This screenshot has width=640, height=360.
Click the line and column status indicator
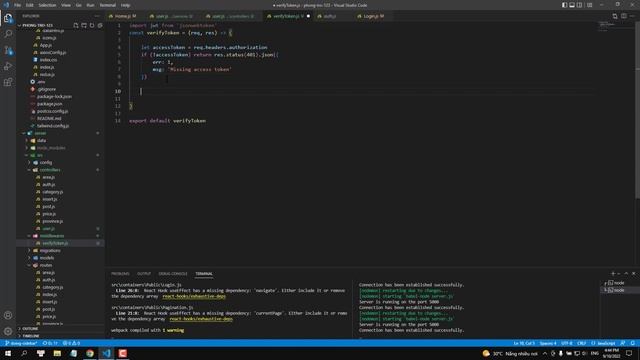(x=524, y=343)
